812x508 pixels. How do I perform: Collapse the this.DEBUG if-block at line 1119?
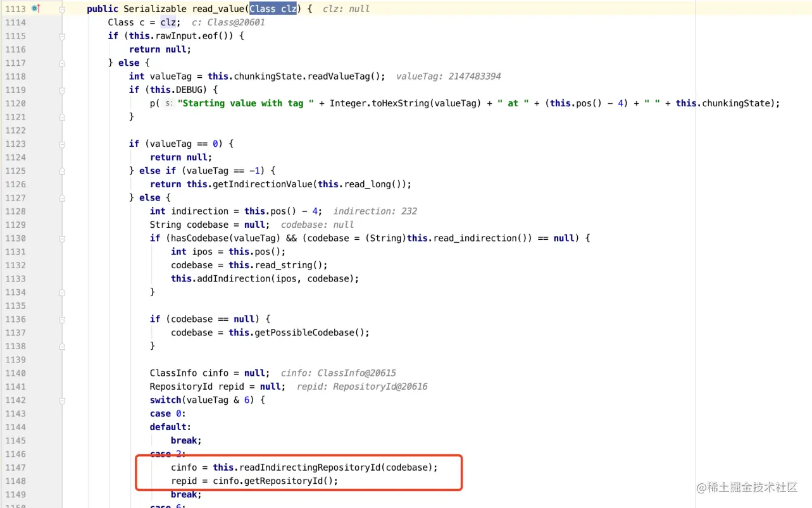62,90
